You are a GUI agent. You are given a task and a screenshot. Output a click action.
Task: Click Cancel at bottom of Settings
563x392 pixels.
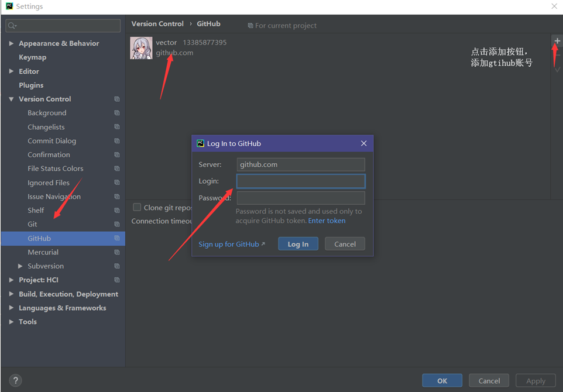(489, 380)
